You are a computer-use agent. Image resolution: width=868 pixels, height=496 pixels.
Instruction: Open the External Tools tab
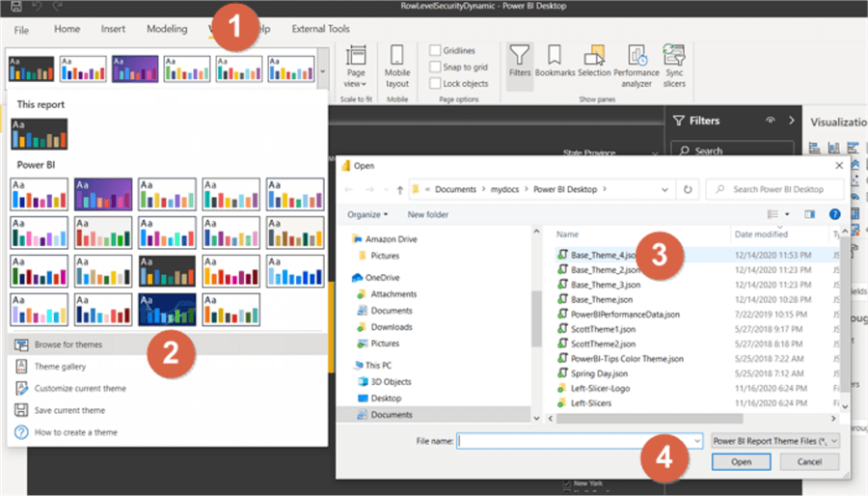[x=320, y=29]
